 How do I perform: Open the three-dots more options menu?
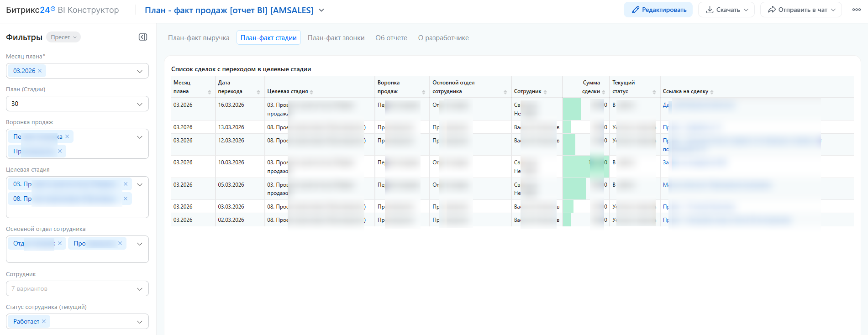tap(856, 10)
